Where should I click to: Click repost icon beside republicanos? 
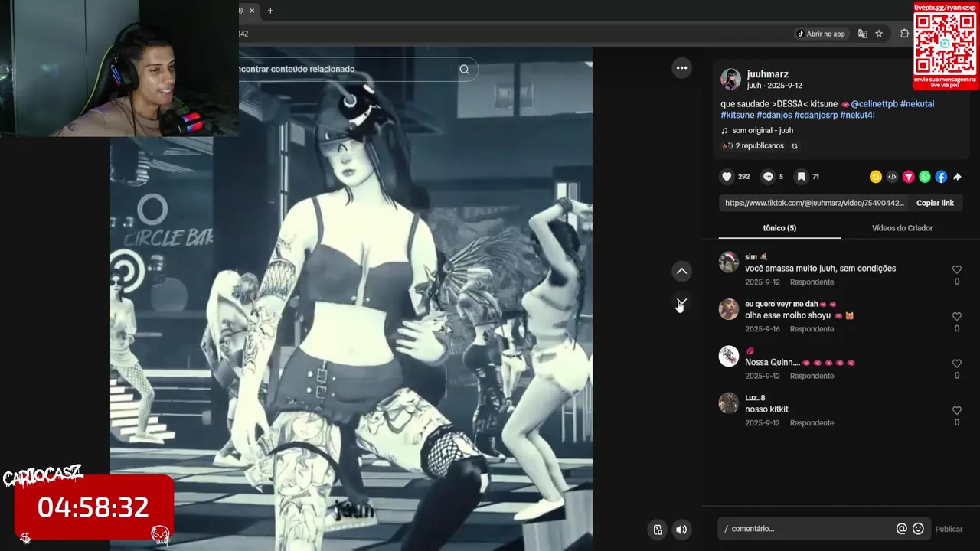tap(794, 146)
